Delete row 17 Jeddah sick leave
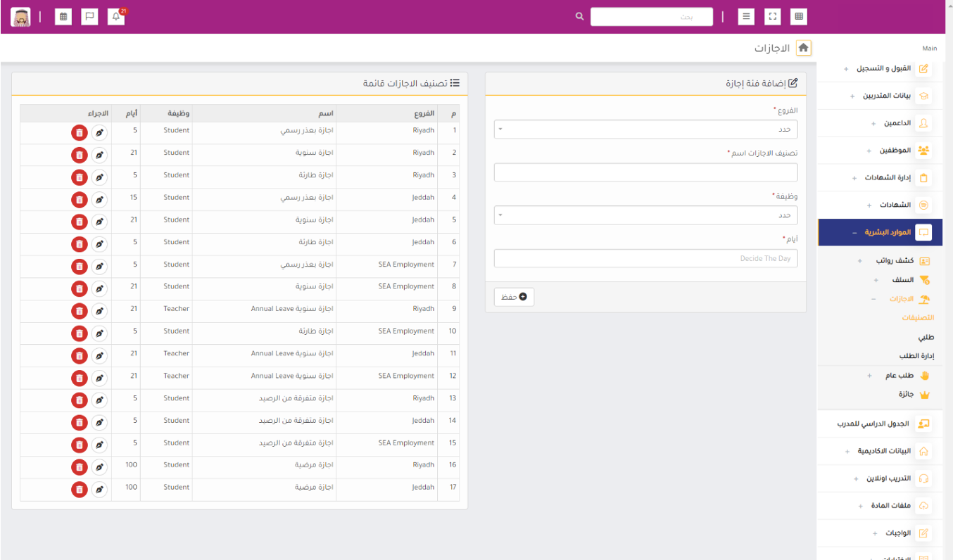The width and height of the screenshot is (953, 560). click(x=80, y=489)
